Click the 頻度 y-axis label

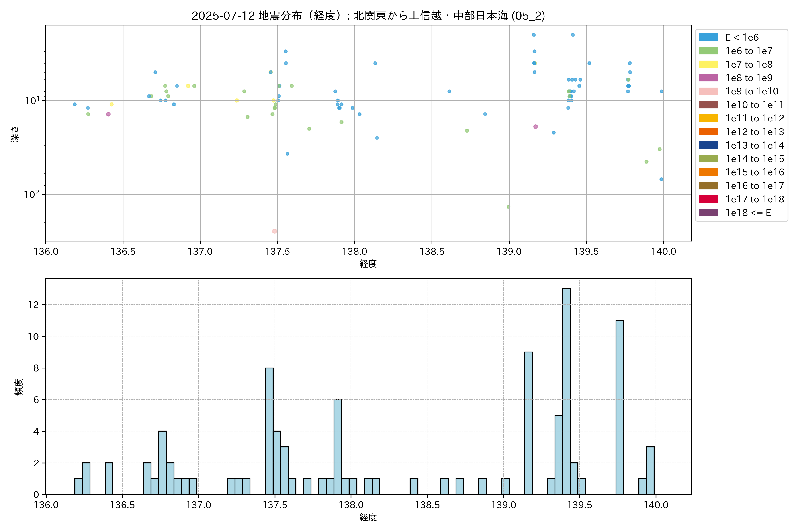pos(19,387)
